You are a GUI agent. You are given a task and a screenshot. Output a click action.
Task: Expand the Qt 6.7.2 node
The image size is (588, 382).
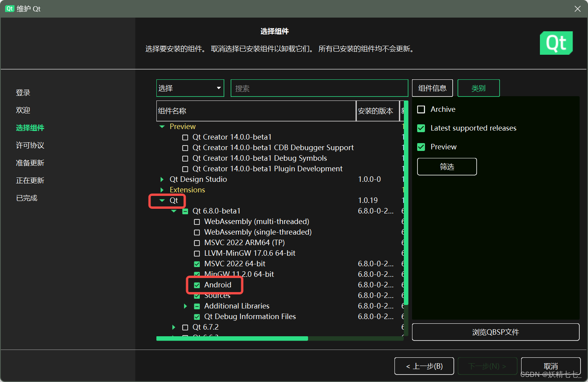point(174,327)
